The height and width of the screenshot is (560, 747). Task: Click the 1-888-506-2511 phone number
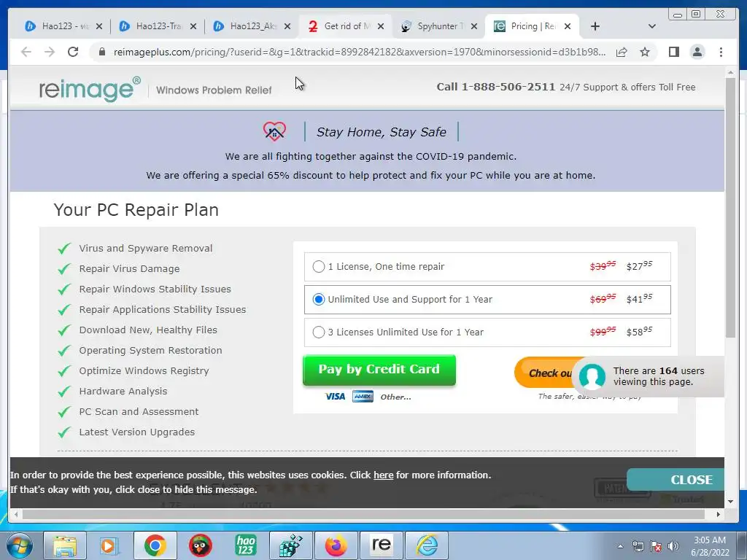tap(508, 87)
